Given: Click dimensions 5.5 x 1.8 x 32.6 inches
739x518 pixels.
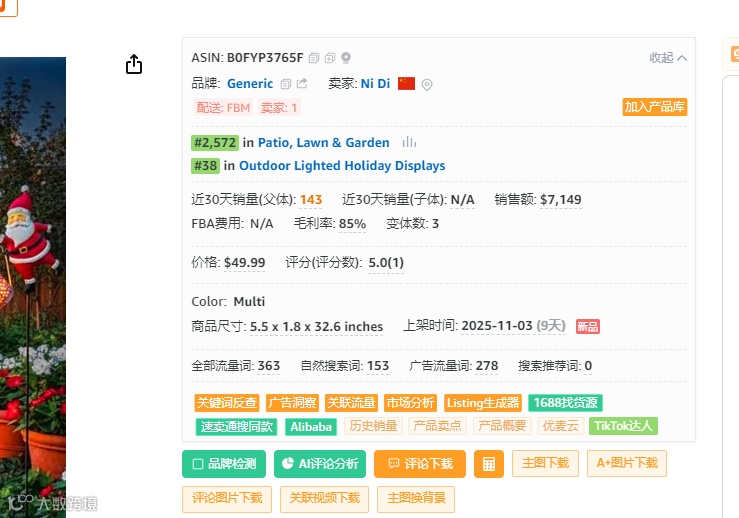Looking at the screenshot, I should [x=316, y=326].
